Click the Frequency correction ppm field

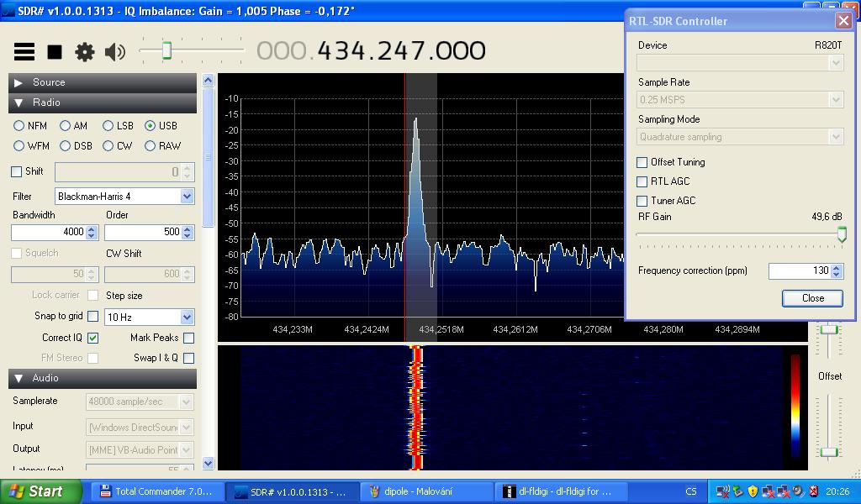click(800, 271)
